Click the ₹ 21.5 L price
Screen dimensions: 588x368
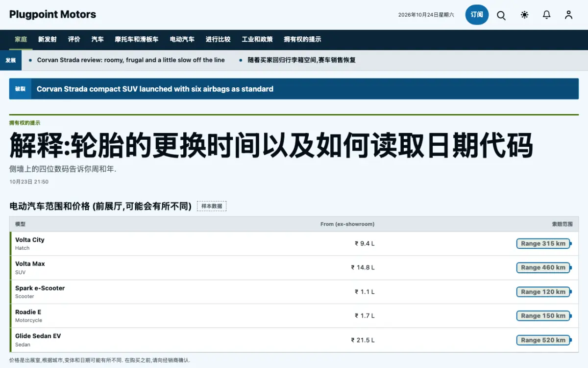click(x=363, y=340)
